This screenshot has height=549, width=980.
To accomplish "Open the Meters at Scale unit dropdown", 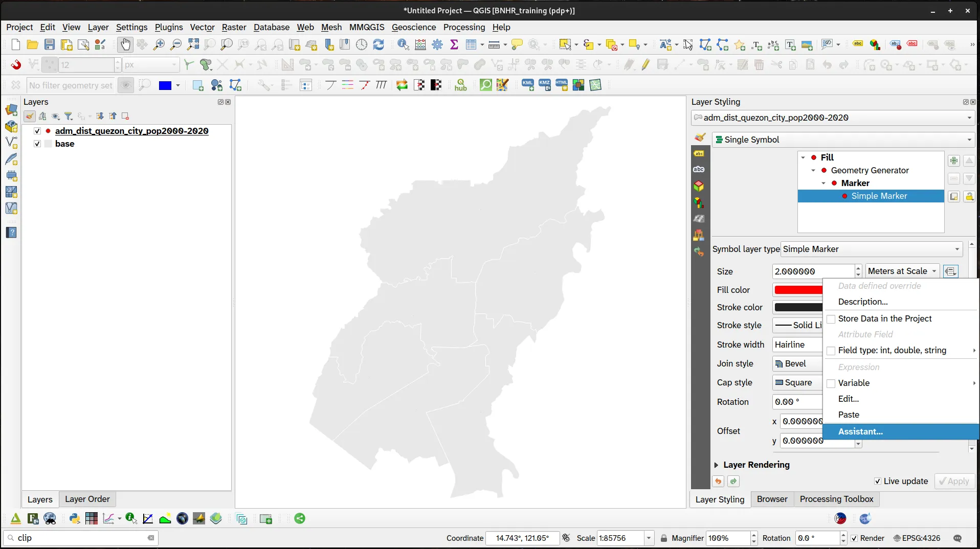I will pyautogui.click(x=902, y=271).
